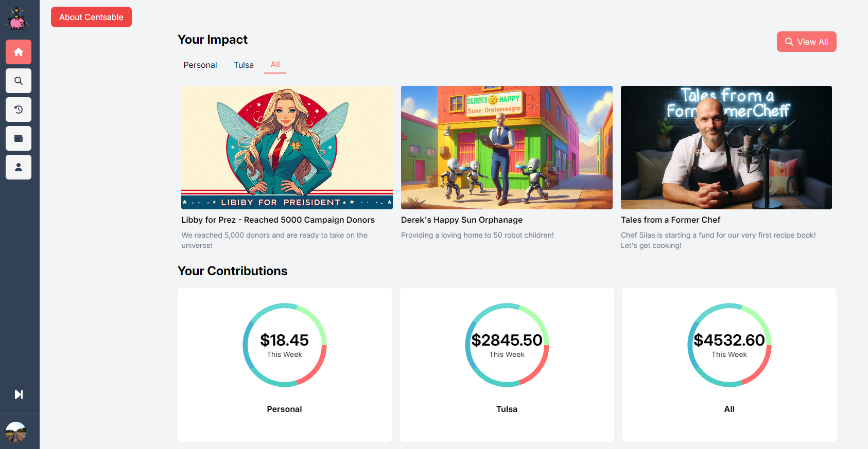The height and width of the screenshot is (449, 868).
Task: Click the Libby for Prez campaign title
Action: coord(278,220)
